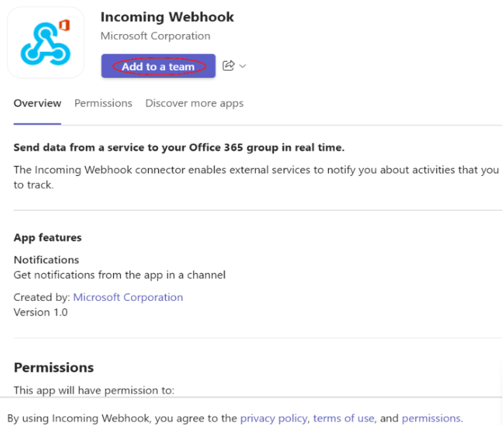Expand the share options chevron
504x425 pixels.
(x=243, y=66)
